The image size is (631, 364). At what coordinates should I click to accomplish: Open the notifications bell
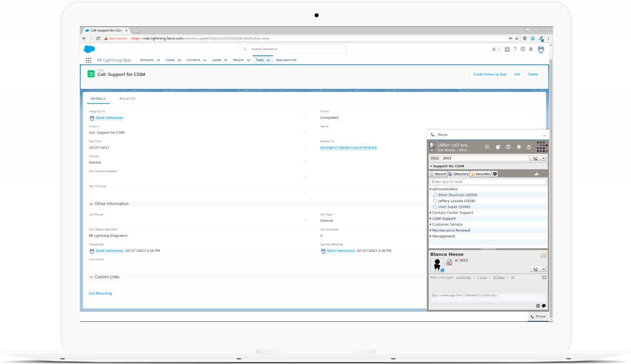click(531, 49)
